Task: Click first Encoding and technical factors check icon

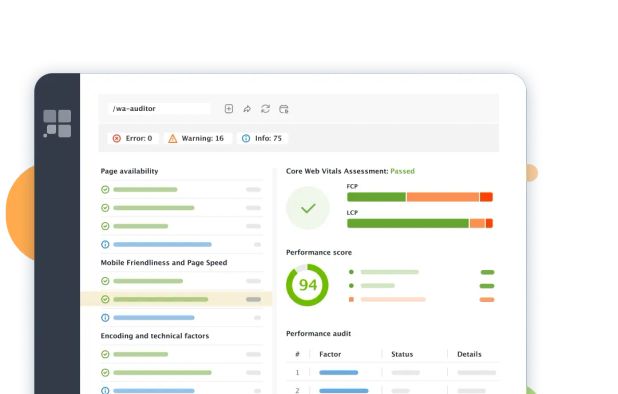Action: coord(105,354)
